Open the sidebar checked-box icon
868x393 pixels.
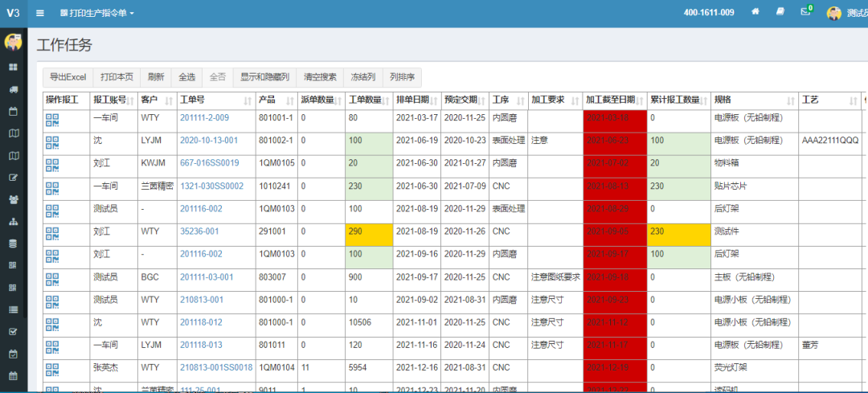(x=14, y=331)
